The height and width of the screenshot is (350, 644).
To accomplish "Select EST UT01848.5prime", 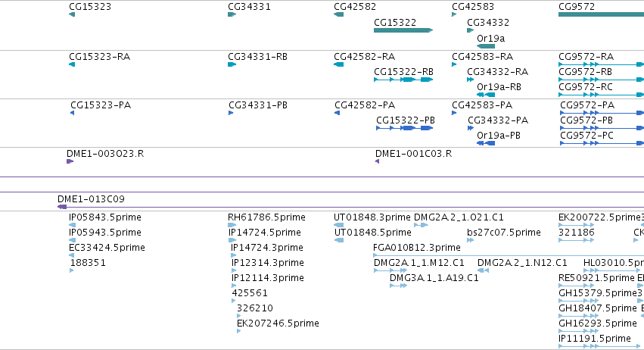I will (x=372, y=233).
